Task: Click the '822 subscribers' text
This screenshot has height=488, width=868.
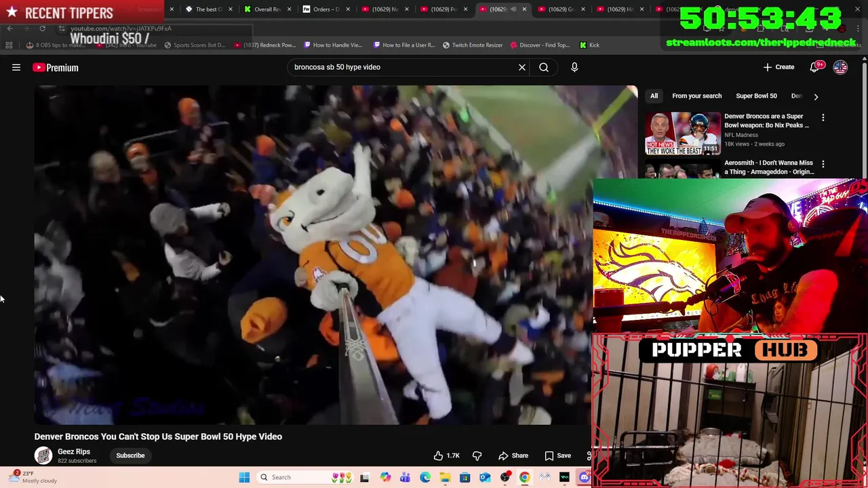Action: (x=77, y=461)
